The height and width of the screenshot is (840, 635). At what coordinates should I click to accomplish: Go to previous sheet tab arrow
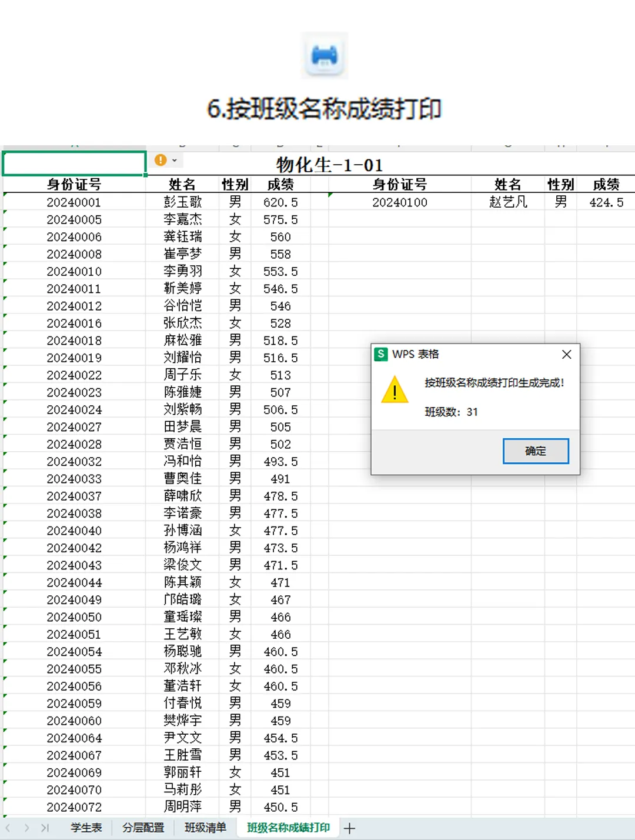[x=8, y=828]
